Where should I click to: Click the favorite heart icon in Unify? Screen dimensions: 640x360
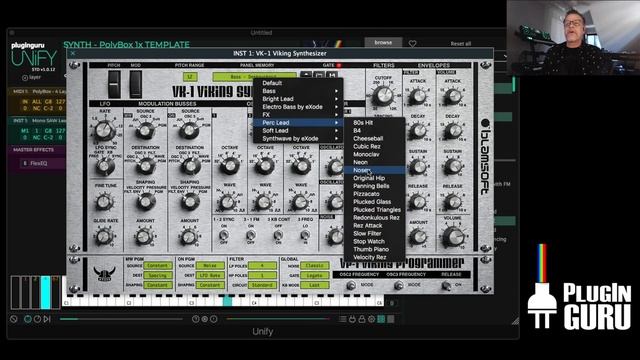point(412,43)
